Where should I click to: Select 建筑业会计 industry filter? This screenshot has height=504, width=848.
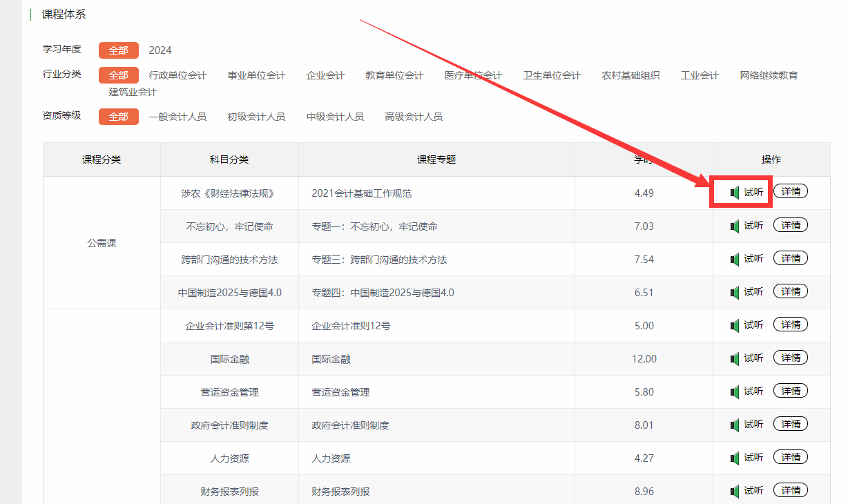pyautogui.click(x=133, y=92)
